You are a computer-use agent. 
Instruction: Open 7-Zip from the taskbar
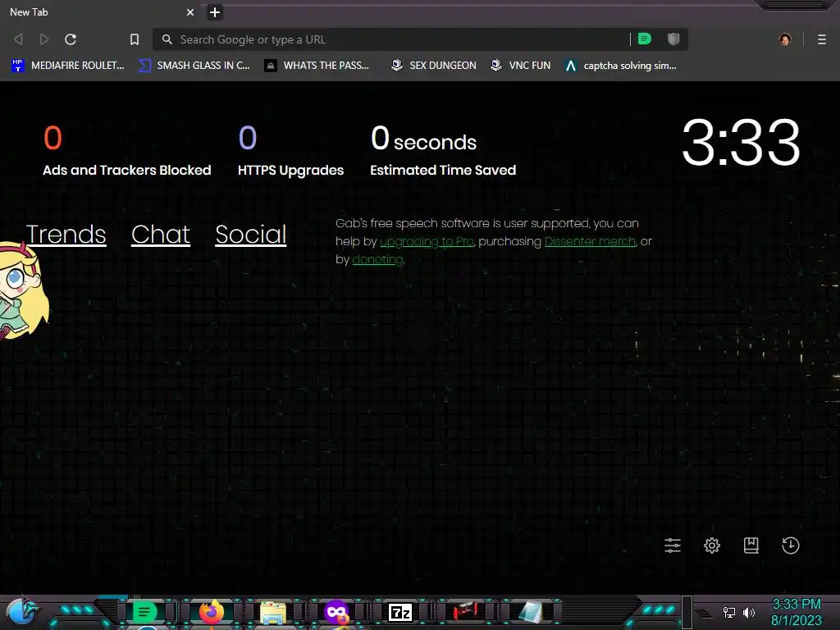(x=400, y=612)
